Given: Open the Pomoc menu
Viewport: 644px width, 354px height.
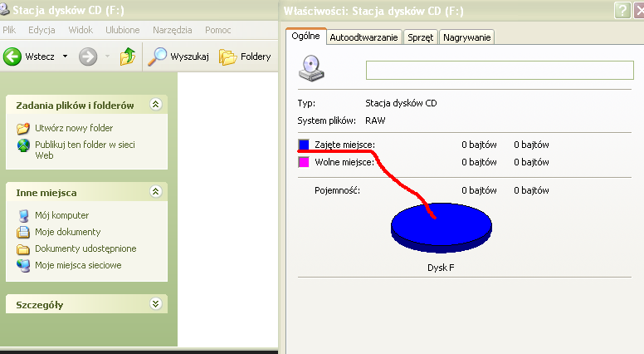Looking at the screenshot, I should tap(217, 30).
